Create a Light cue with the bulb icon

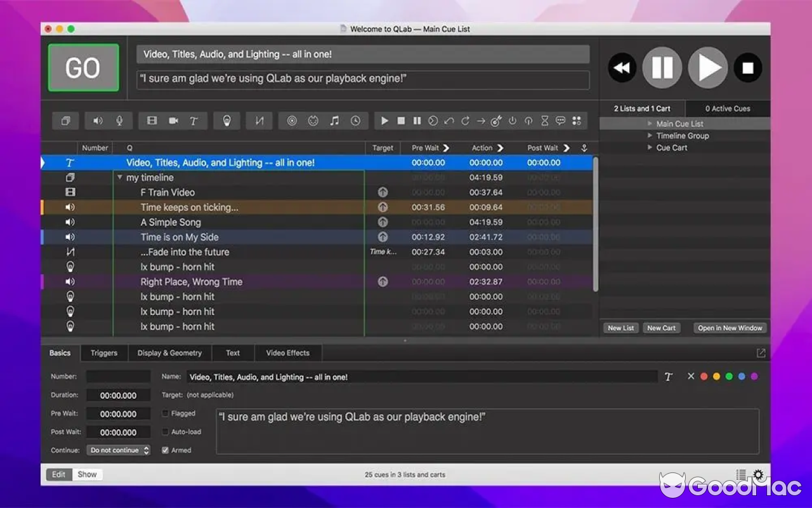tap(226, 121)
